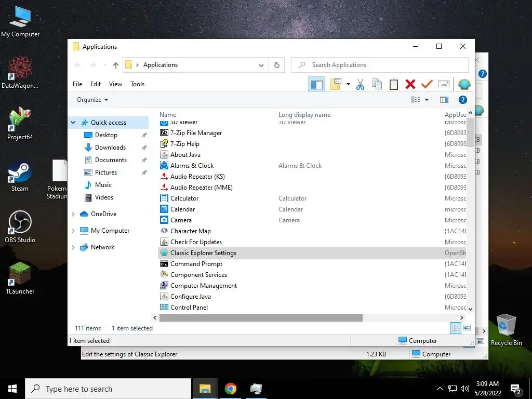Screen dimensions: 532x399
Task: Sort by the Name column header
Action: pos(217,115)
